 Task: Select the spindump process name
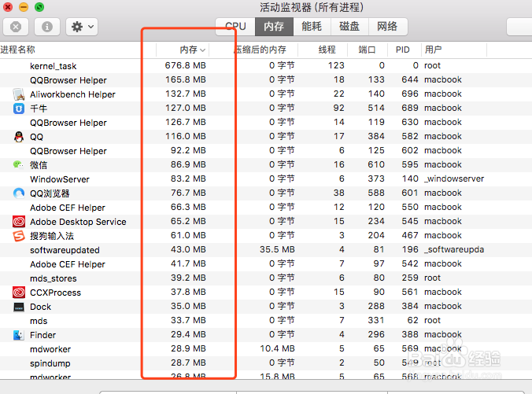pyautogui.click(x=50, y=363)
